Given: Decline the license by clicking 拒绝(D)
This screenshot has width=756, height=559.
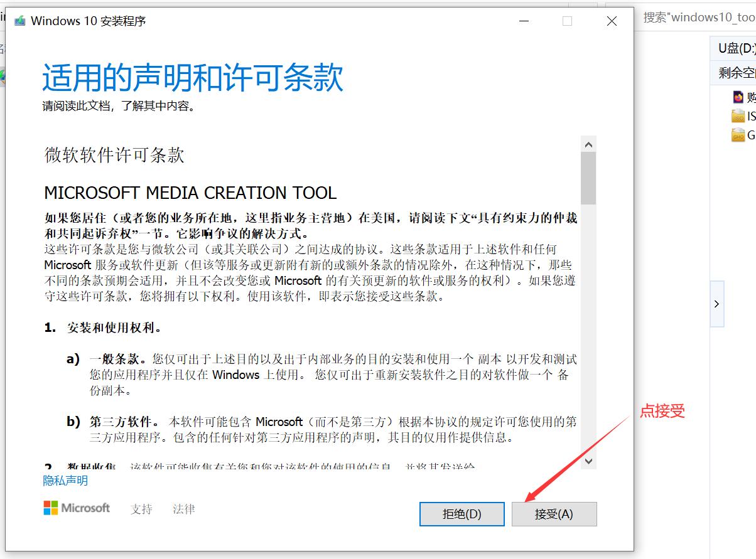Looking at the screenshot, I should point(462,514).
